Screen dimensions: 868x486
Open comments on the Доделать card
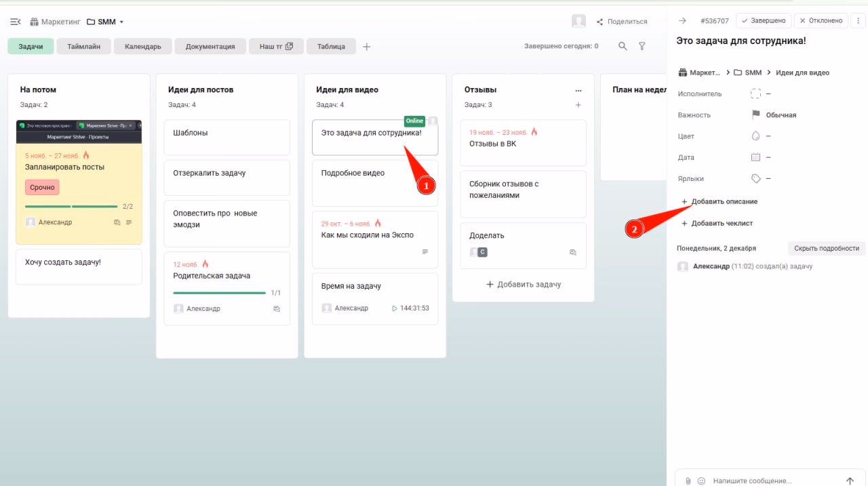pos(573,252)
